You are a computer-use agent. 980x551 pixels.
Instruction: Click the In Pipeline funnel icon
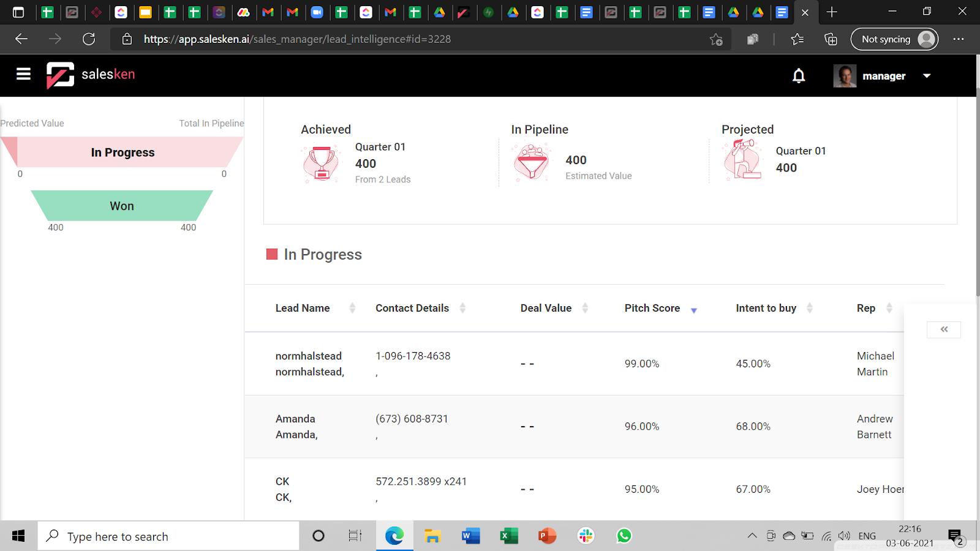pos(532,162)
